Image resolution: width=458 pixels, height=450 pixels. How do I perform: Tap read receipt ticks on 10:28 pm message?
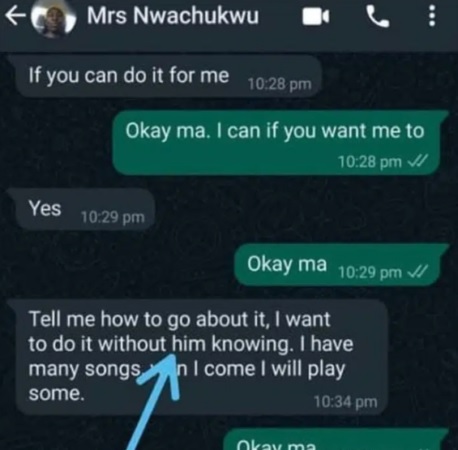click(x=418, y=162)
